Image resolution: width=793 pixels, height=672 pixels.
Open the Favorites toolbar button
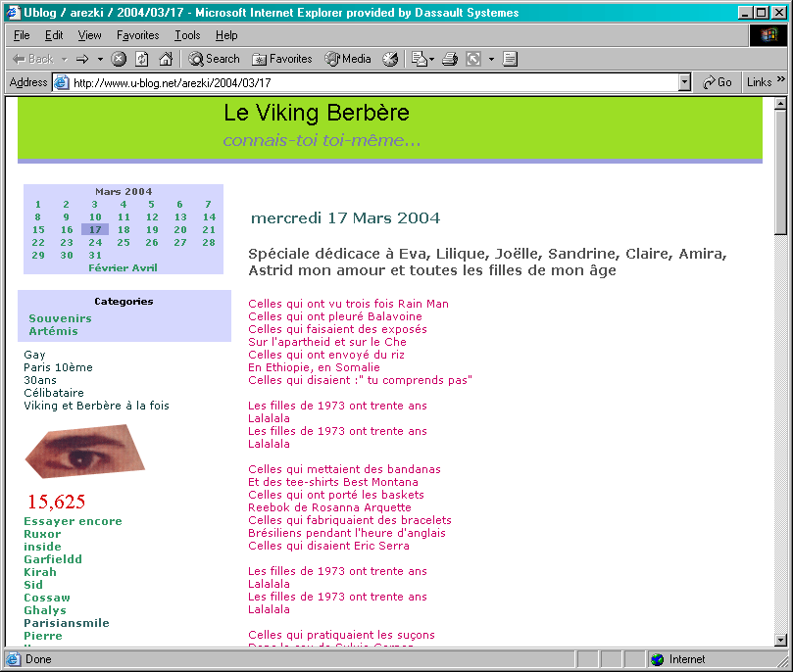281,59
